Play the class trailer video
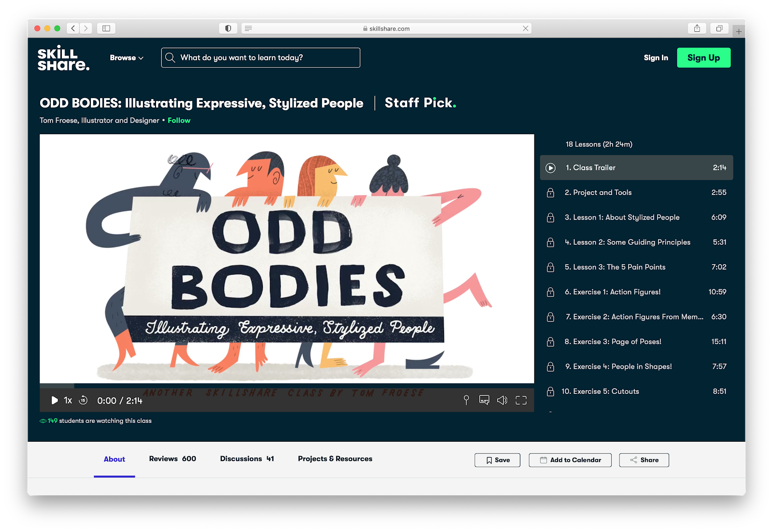 click(55, 400)
